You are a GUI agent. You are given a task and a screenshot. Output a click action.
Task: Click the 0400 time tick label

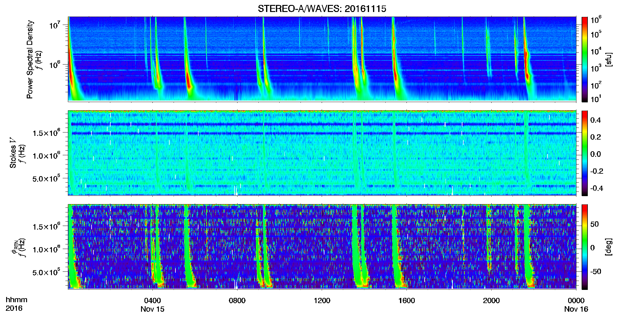pyautogui.click(x=152, y=301)
